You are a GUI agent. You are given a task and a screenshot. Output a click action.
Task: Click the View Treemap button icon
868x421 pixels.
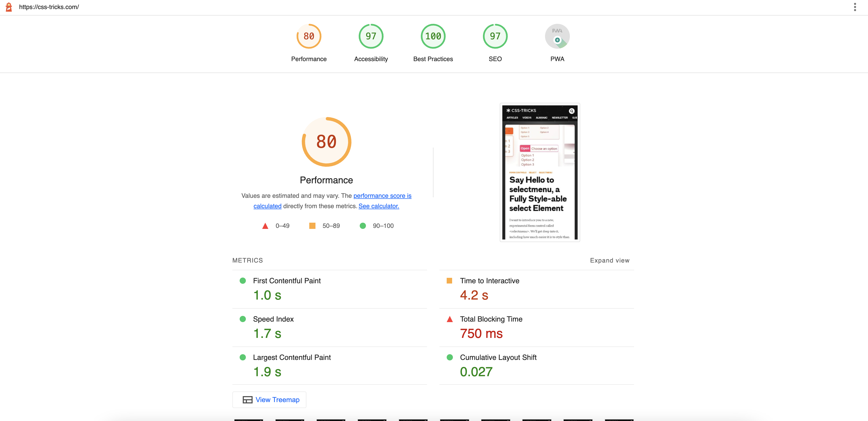click(x=247, y=400)
